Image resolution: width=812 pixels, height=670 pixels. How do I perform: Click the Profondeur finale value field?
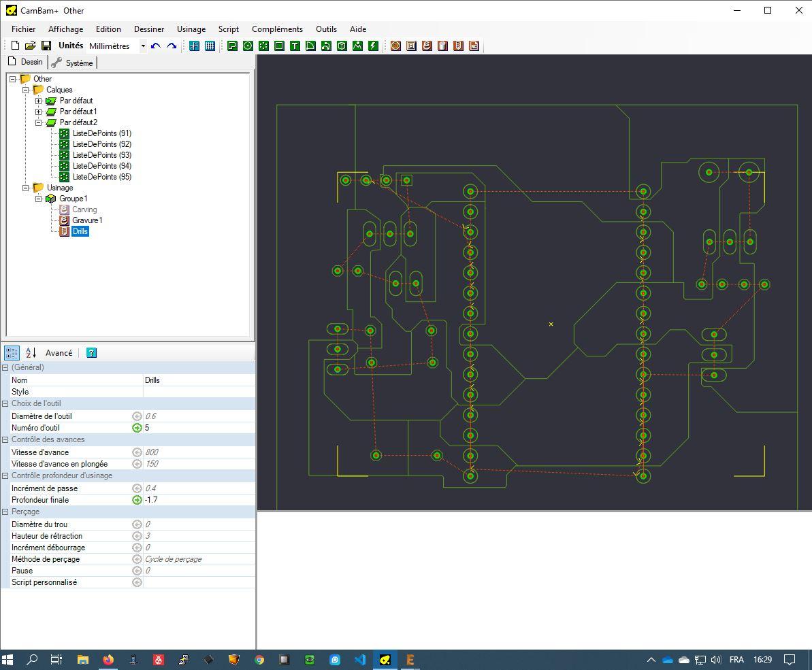coord(197,500)
